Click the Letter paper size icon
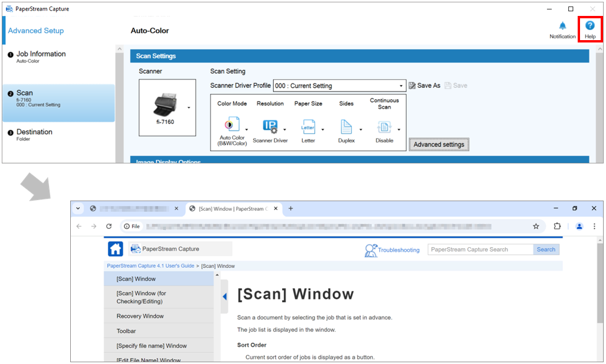Screen dimensions: 606x364 (x=308, y=127)
